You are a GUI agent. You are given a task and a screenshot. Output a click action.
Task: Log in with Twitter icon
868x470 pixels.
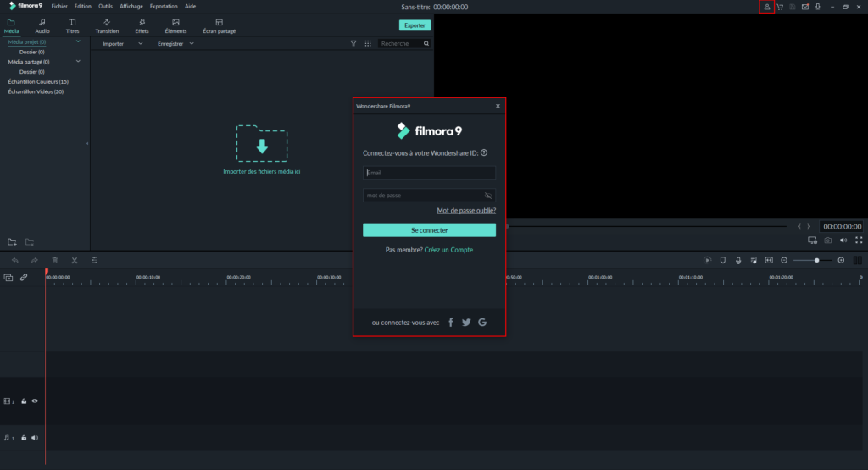coord(466,323)
